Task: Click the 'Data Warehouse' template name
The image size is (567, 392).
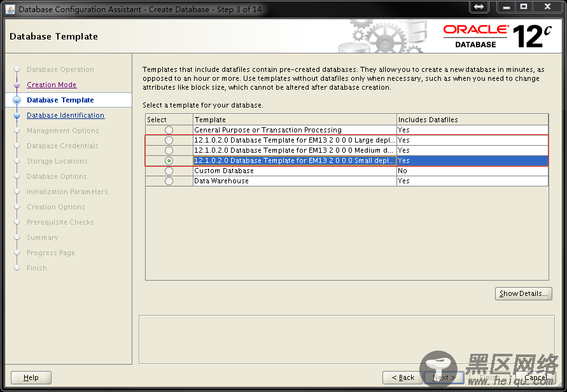Action: 221,181
